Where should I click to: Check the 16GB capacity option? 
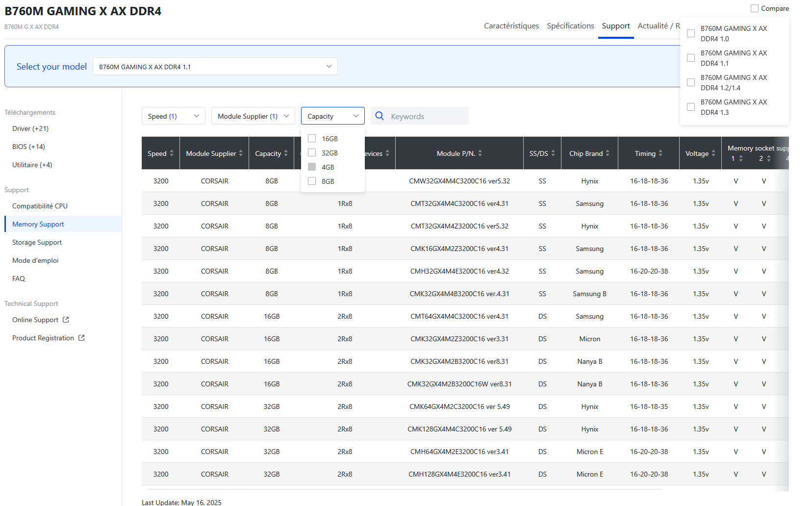point(312,139)
